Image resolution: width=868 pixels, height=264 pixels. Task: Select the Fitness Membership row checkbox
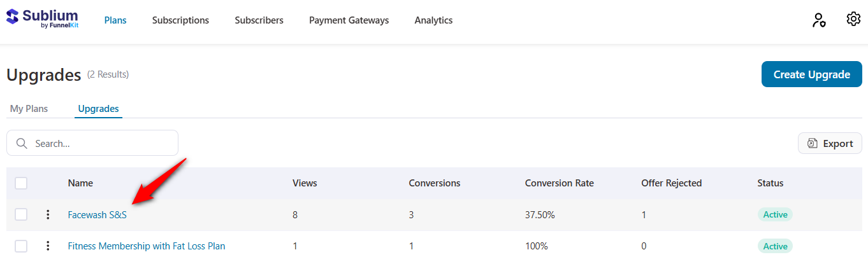pyautogui.click(x=21, y=246)
